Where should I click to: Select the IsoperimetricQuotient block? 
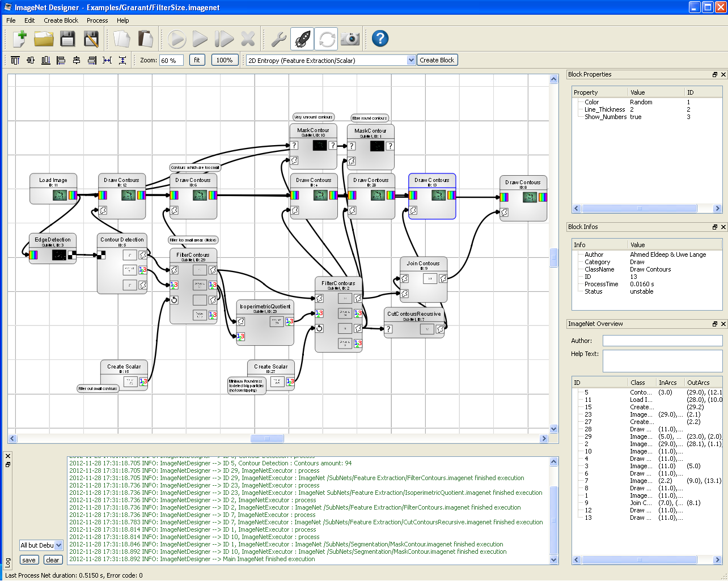click(265, 323)
